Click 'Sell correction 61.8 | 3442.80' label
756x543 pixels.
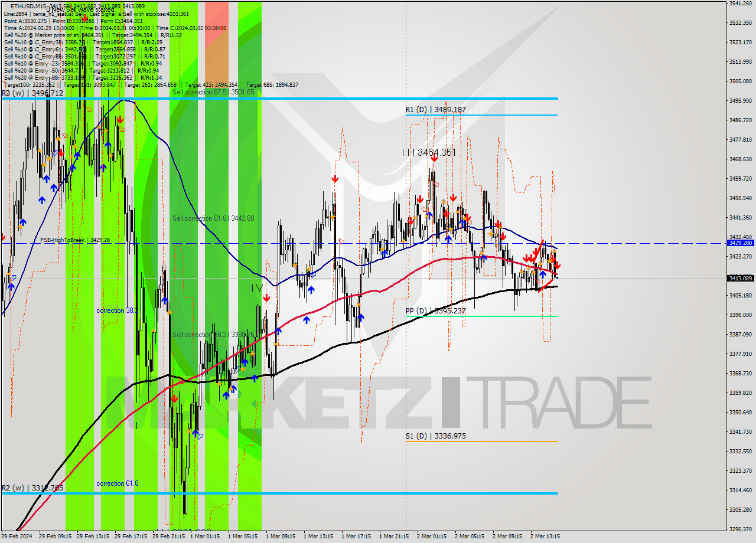pos(213,218)
